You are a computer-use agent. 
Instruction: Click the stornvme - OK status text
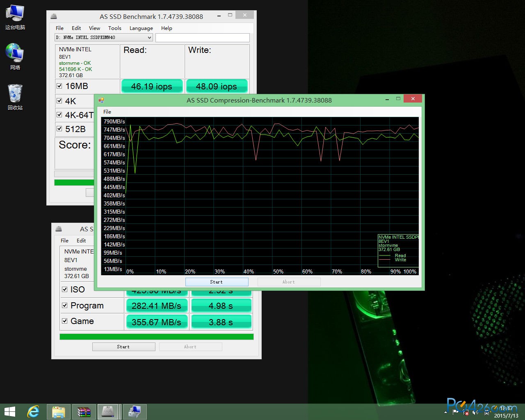click(75, 63)
